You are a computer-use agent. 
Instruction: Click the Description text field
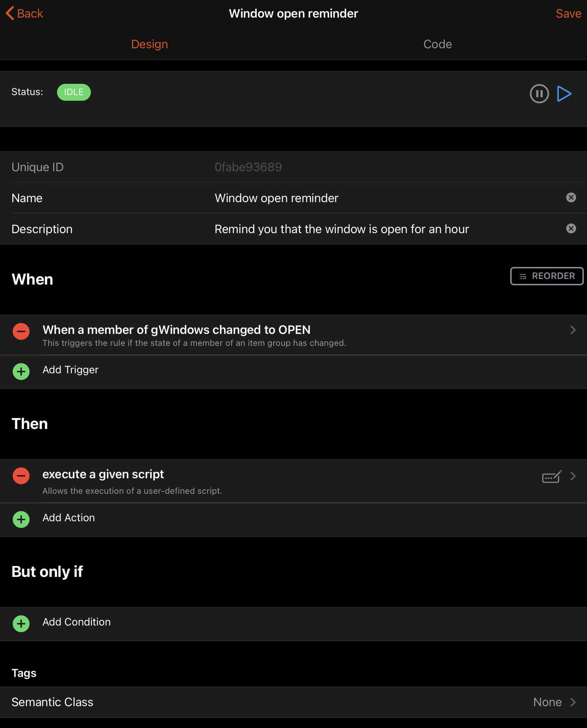click(x=342, y=229)
